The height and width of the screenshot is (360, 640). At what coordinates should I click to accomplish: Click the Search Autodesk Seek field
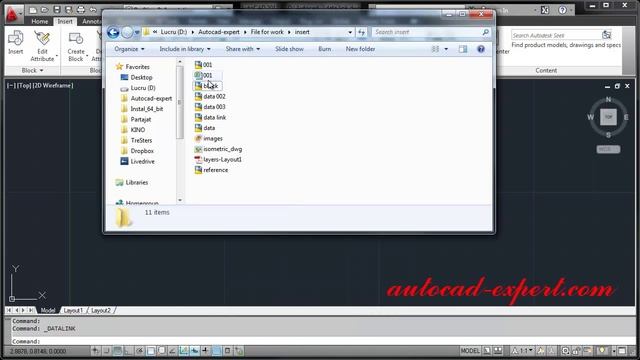(x=556, y=35)
